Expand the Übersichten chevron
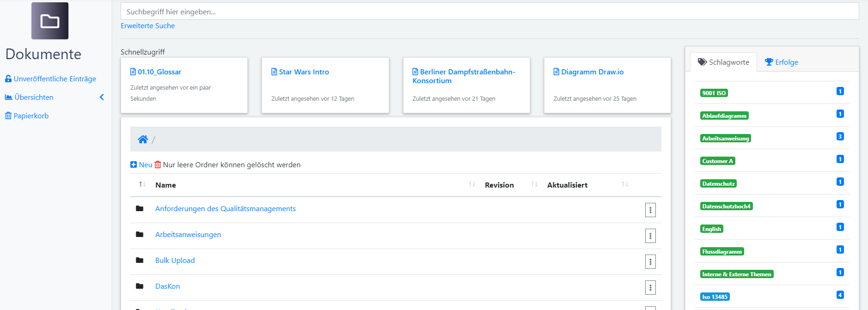Viewport: 868px width, 310px height. point(102,97)
